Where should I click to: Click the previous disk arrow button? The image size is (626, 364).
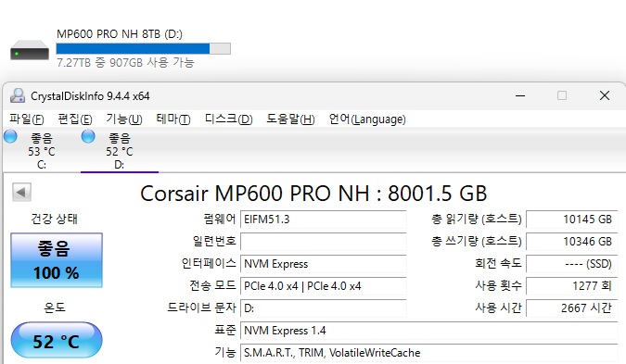(x=21, y=193)
